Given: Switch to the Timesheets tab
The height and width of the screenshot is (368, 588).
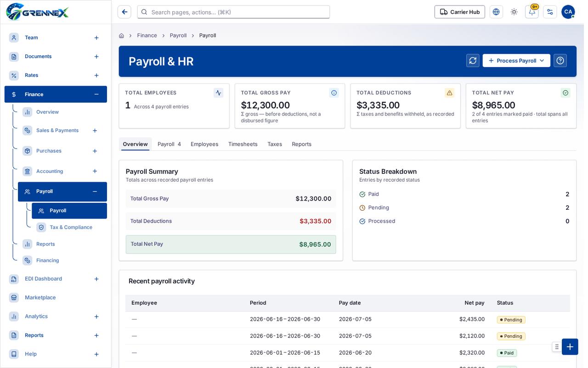Looking at the screenshot, I should (243, 144).
